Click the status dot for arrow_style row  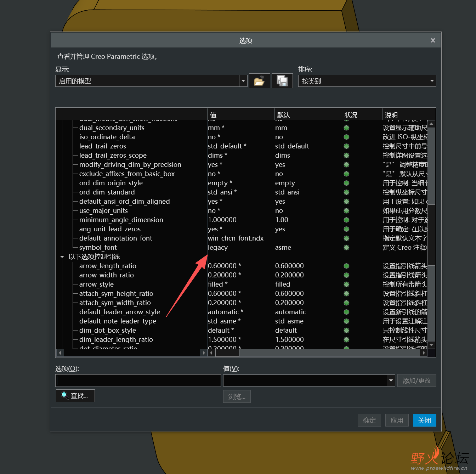[x=346, y=284]
